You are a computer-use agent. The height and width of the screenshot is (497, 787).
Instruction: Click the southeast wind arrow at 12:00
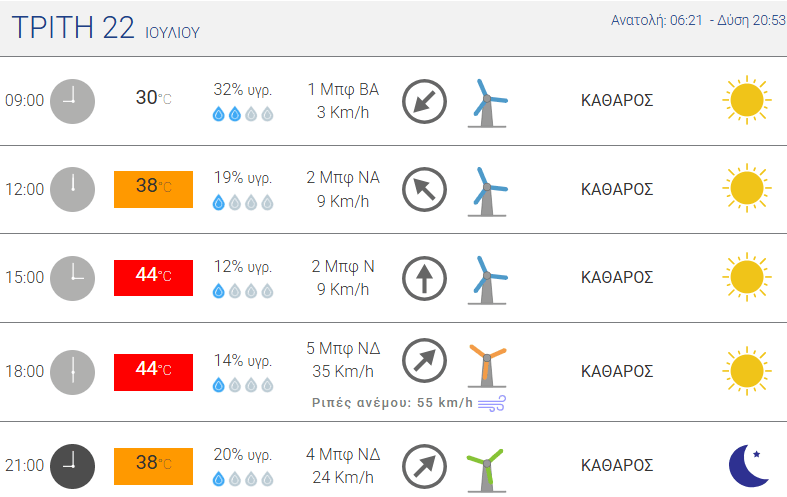(424, 190)
